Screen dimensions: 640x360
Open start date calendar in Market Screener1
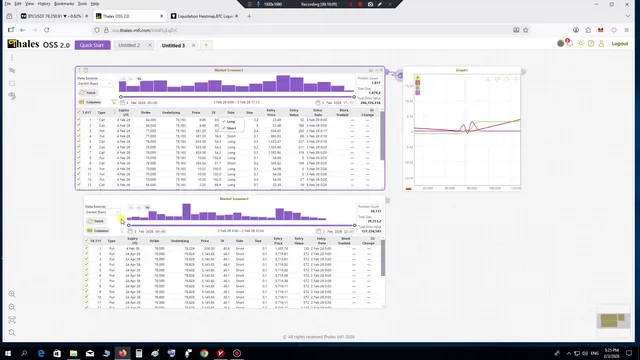point(122,103)
